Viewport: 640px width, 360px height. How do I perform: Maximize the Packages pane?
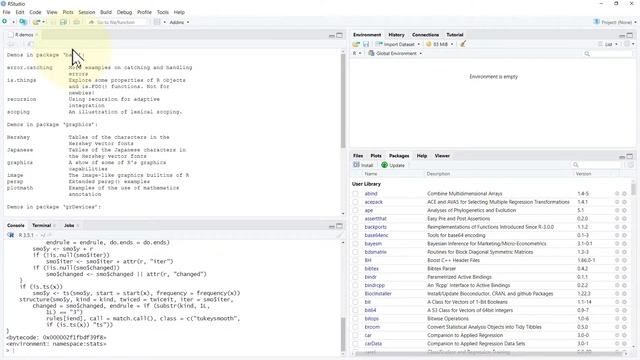tap(630, 156)
